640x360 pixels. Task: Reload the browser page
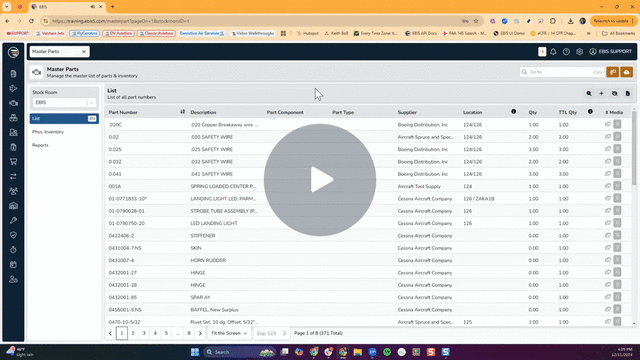point(31,21)
